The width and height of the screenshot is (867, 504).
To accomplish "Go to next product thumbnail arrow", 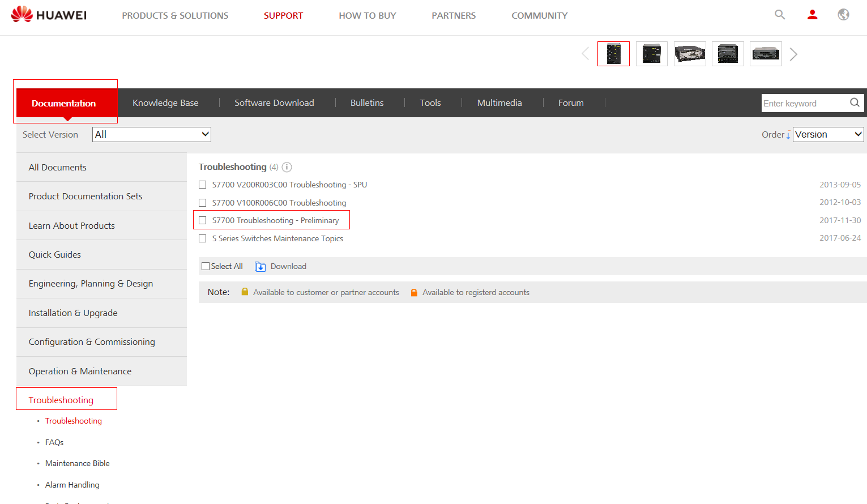I will (793, 54).
